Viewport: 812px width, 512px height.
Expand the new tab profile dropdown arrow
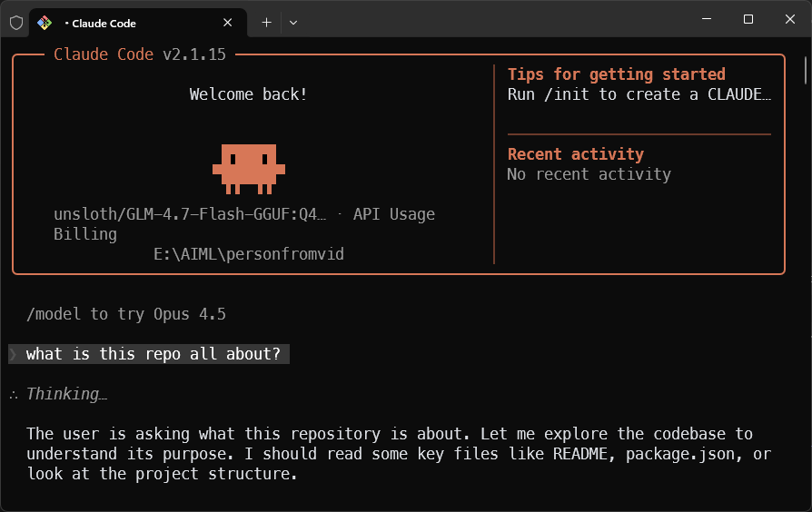293,23
